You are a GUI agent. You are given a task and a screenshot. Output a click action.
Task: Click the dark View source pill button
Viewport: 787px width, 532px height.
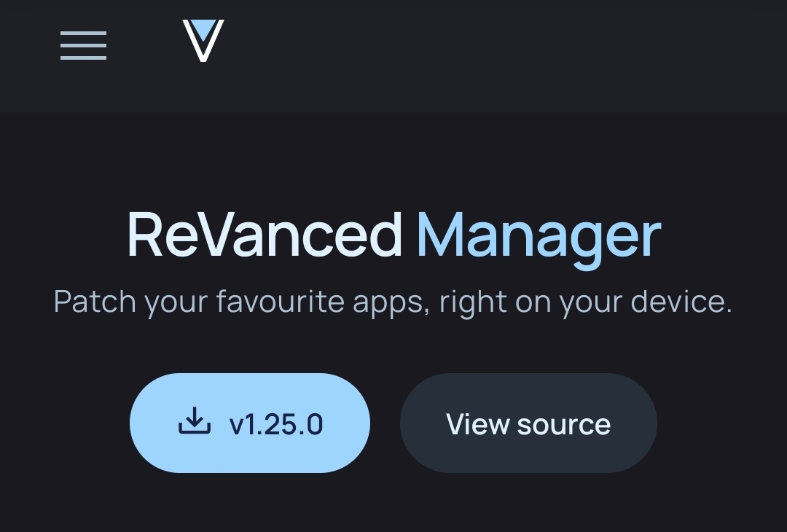coord(528,423)
